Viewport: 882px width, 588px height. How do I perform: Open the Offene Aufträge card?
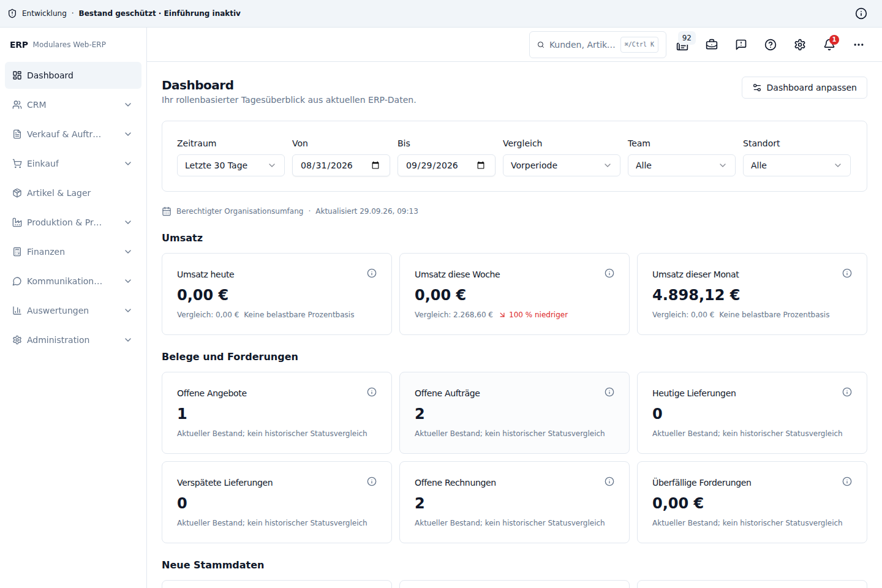coord(514,413)
